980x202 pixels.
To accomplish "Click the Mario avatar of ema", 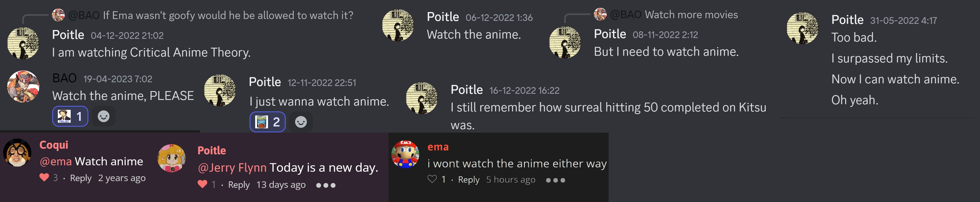I will (x=405, y=155).
